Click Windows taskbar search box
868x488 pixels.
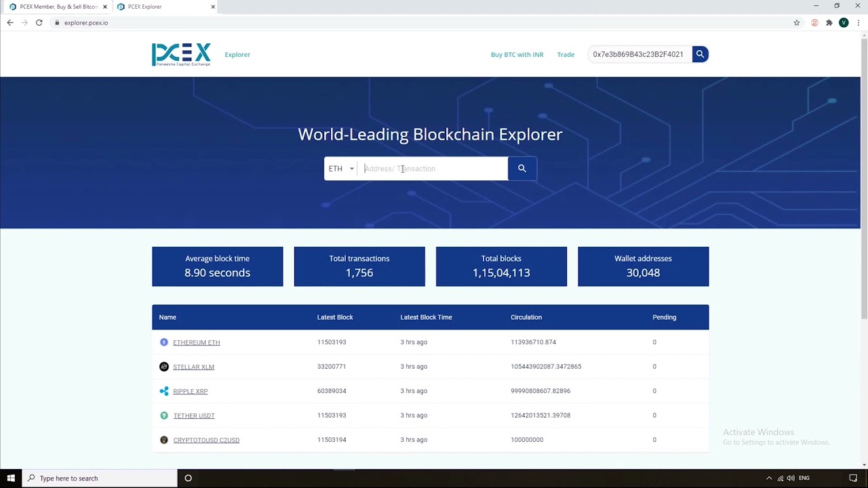(x=99, y=478)
